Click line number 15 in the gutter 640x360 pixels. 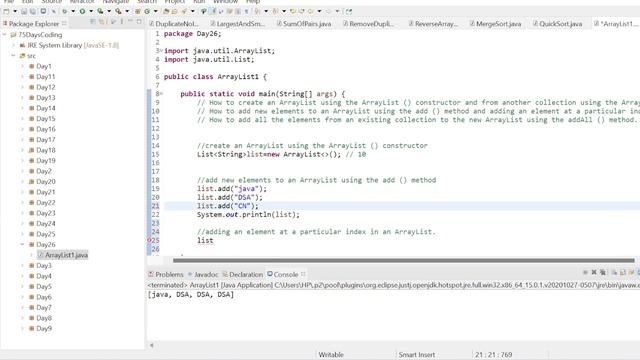coord(155,154)
